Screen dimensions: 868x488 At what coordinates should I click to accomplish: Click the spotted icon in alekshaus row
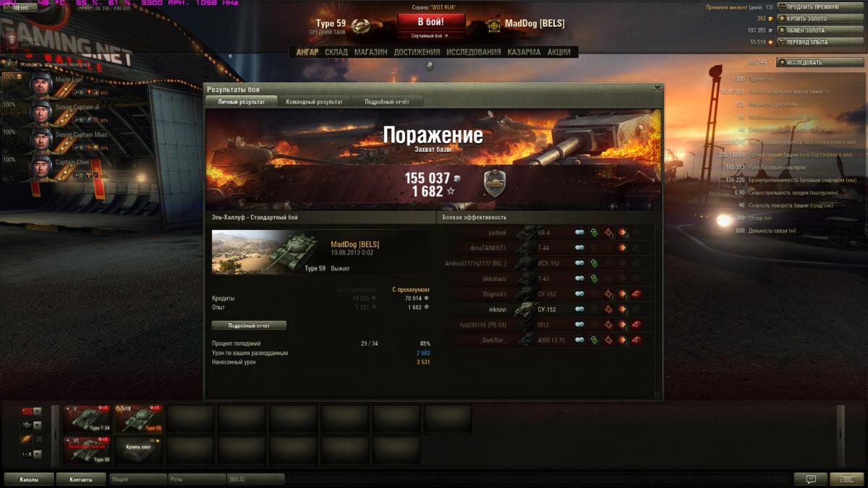click(x=579, y=278)
